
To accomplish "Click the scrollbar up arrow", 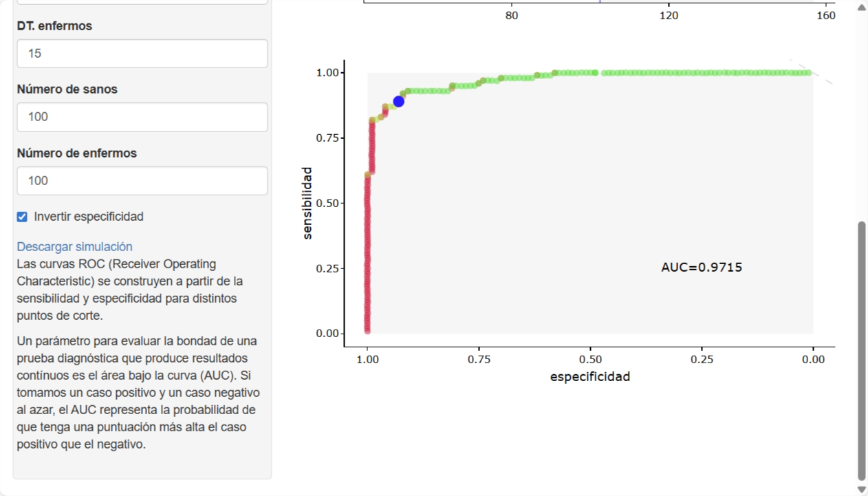I will [862, 8].
